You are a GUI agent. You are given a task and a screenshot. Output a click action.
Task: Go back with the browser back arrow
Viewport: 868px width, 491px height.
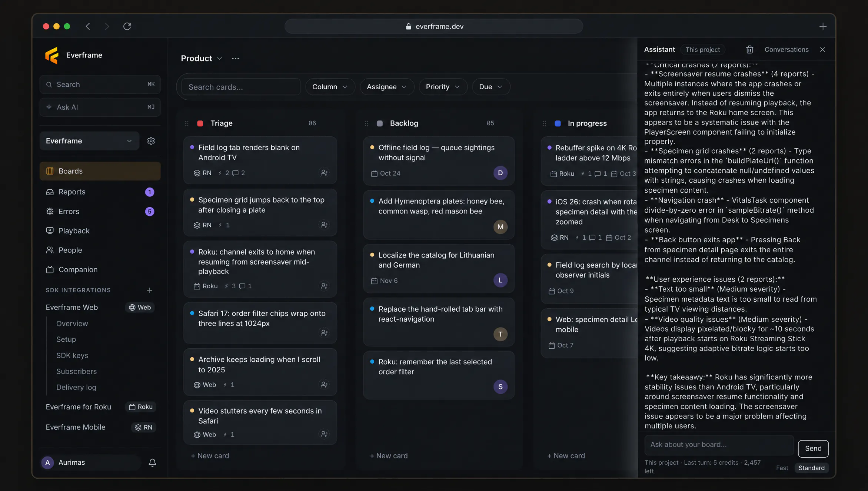pos(88,26)
